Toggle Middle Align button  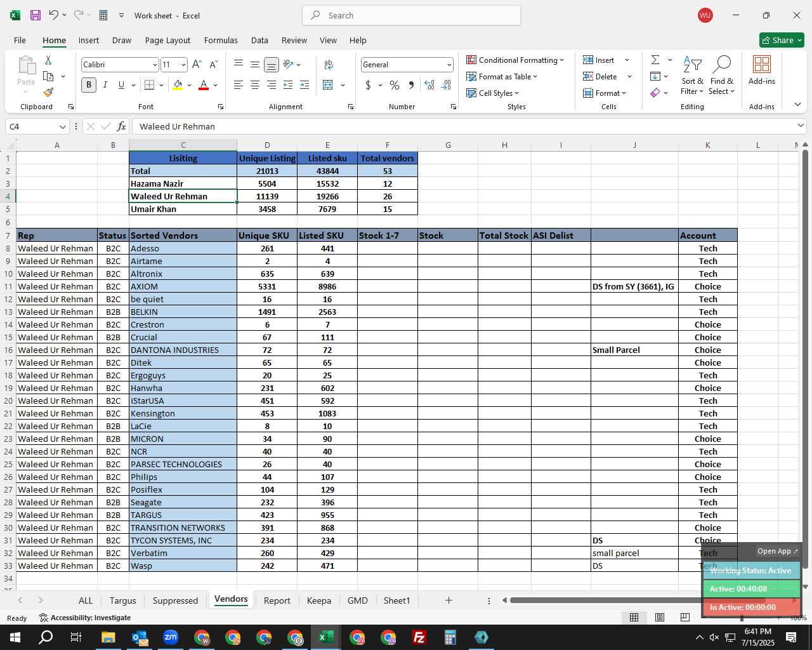(254, 65)
